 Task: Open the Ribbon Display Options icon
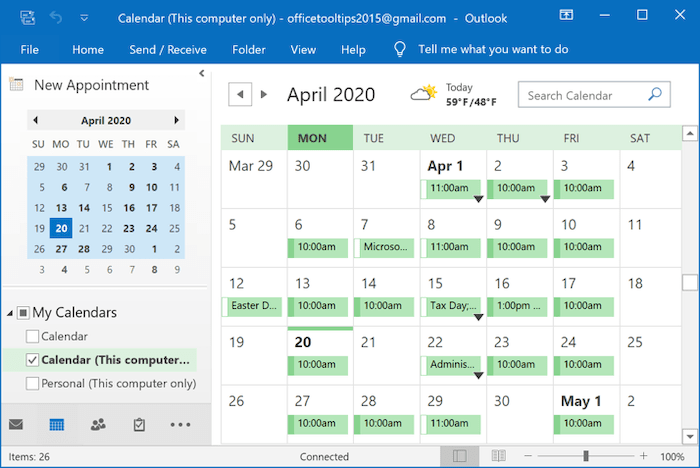pos(566,15)
